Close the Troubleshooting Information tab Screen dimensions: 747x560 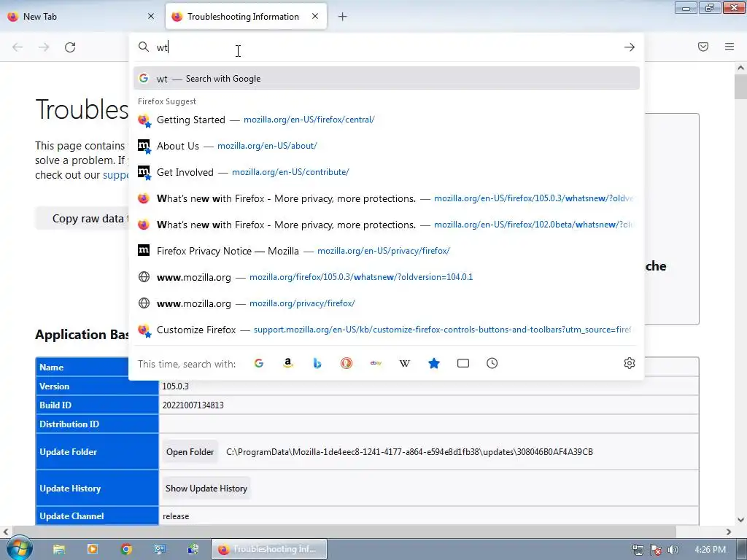315,16
